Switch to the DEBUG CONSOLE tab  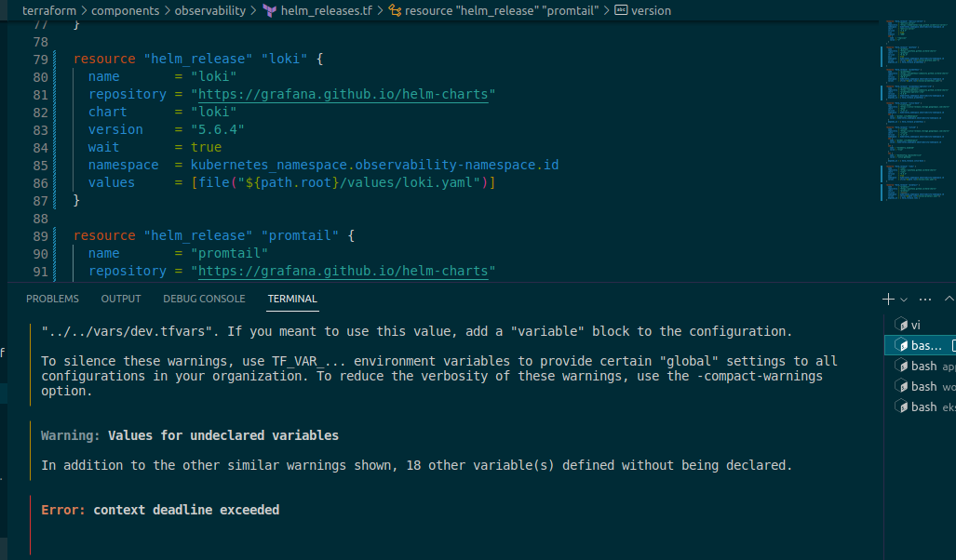(204, 299)
